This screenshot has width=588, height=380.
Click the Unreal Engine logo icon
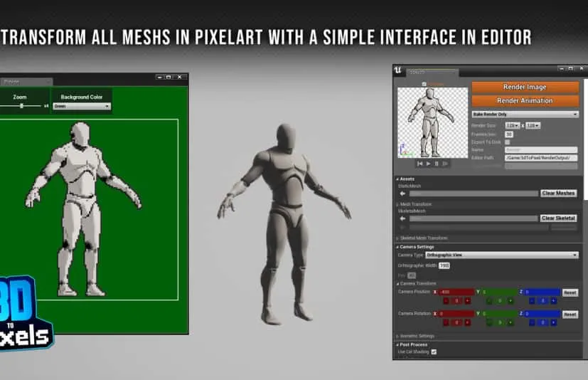point(398,70)
